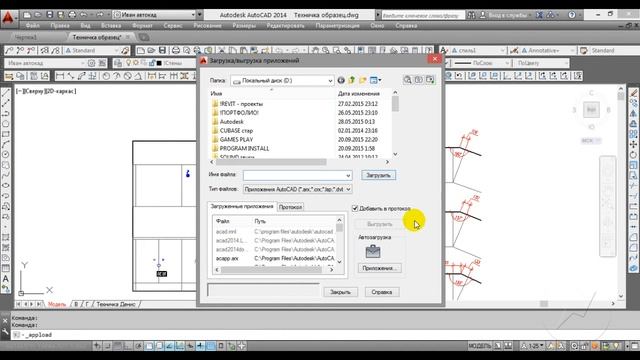The height and width of the screenshot is (360, 640).
Task: Select the Move tool in right toolbar
Action: click(633, 144)
